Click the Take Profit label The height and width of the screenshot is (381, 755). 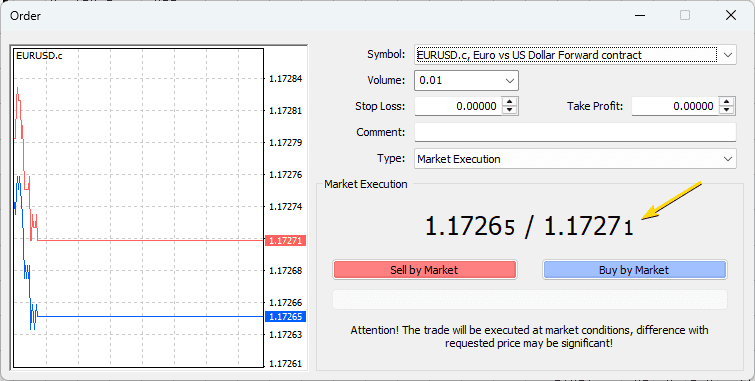pyautogui.click(x=595, y=106)
